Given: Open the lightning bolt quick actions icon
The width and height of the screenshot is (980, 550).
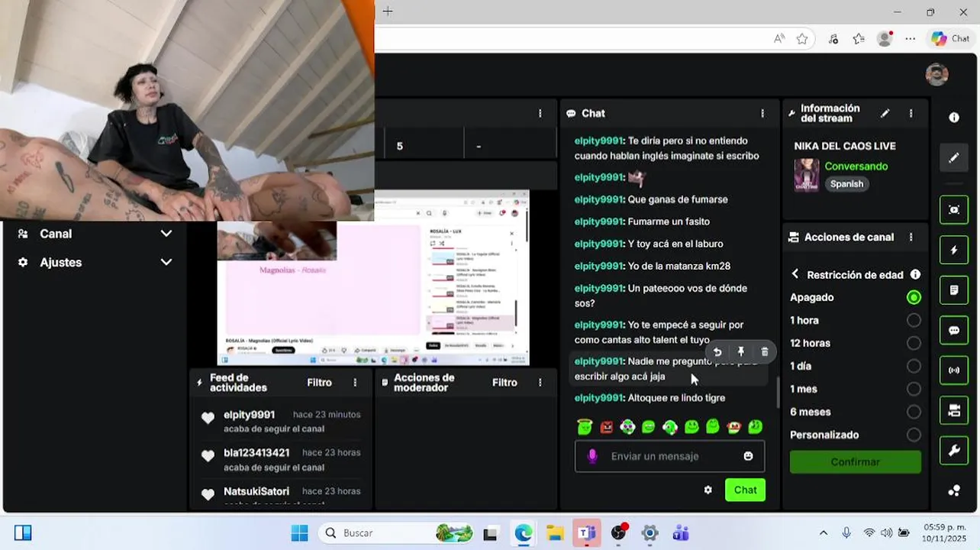Looking at the screenshot, I should click(x=954, y=250).
